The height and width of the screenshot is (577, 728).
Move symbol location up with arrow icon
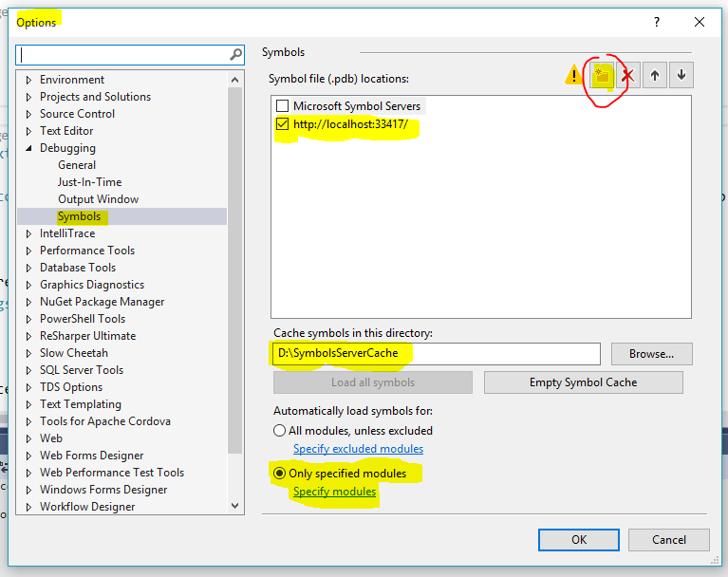[x=655, y=75]
